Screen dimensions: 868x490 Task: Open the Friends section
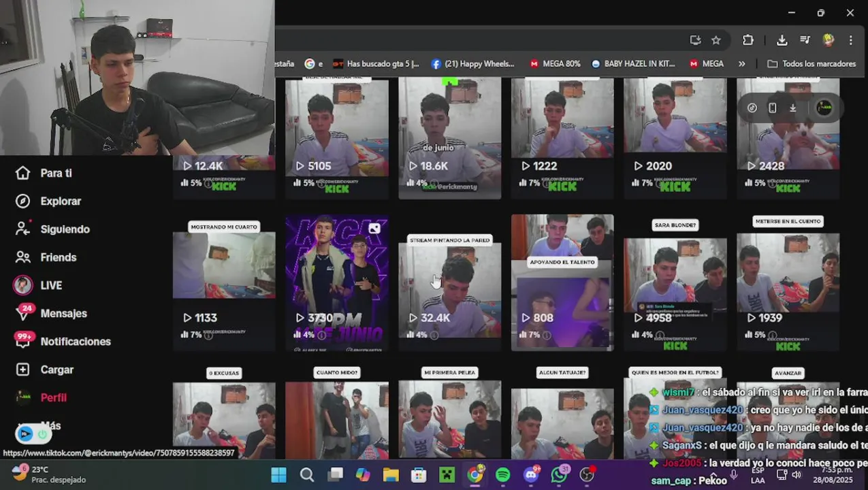point(46,257)
